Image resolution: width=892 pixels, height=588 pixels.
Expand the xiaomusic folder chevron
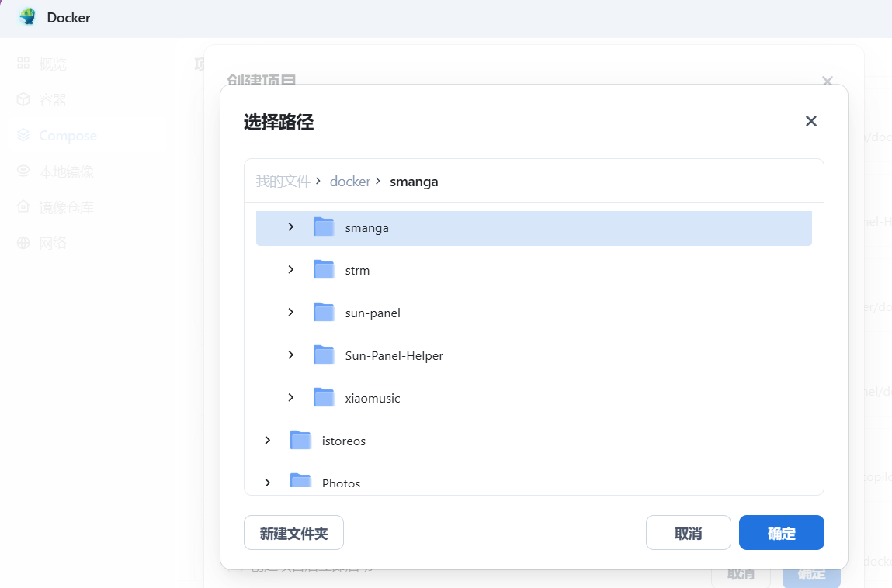coord(291,398)
